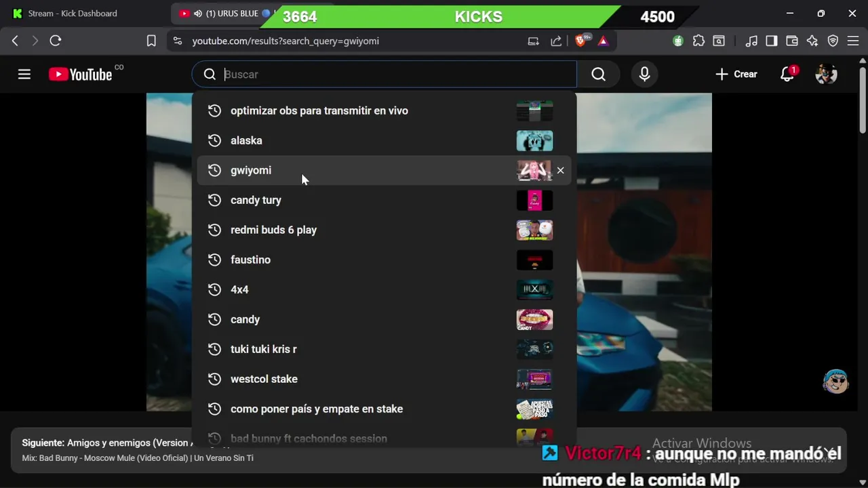Remove 'gwiyomi' from search history
Screen dimensions: 868x488
tap(560, 171)
